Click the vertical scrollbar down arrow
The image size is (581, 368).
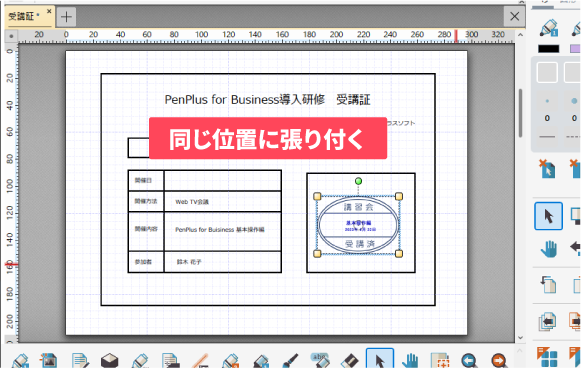point(521,338)
